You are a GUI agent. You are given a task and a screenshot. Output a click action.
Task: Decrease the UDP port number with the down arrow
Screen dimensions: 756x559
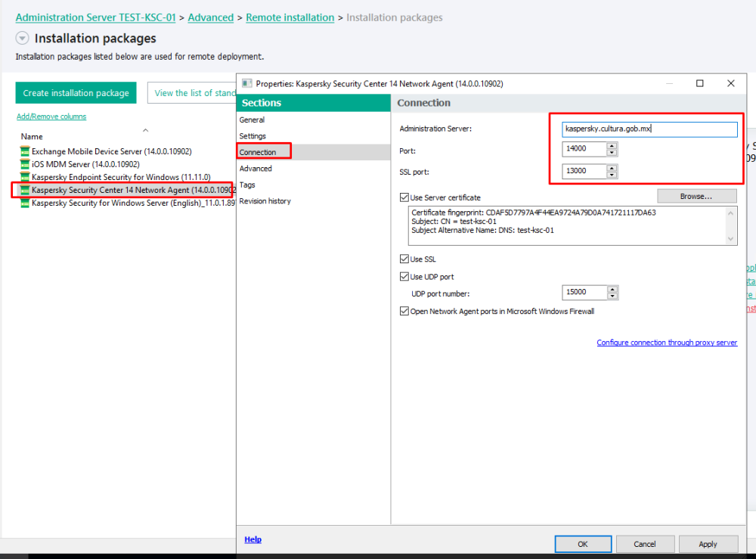(612, 296)
